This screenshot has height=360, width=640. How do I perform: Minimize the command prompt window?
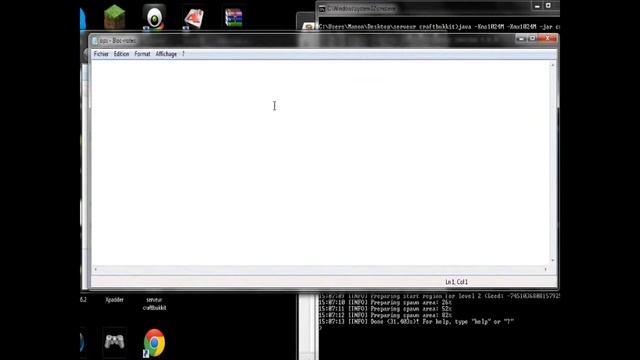[x=537, y=6]
